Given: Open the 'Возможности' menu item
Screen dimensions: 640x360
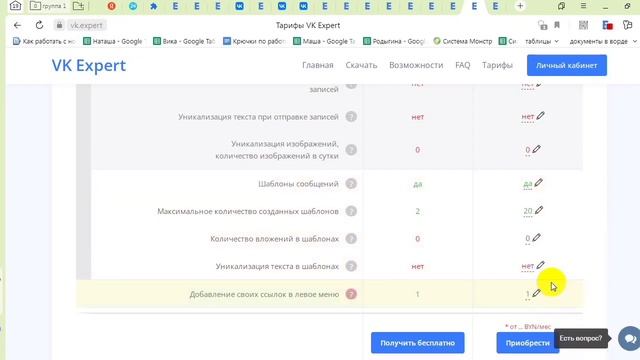Looking at the screenshot, I should 416,65.
